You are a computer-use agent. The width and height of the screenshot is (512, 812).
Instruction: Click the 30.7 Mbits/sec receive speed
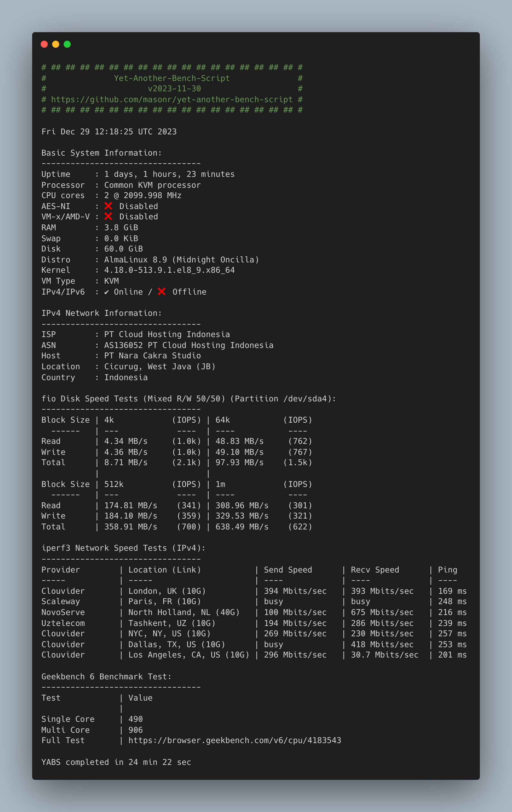[x=385, y=655]
